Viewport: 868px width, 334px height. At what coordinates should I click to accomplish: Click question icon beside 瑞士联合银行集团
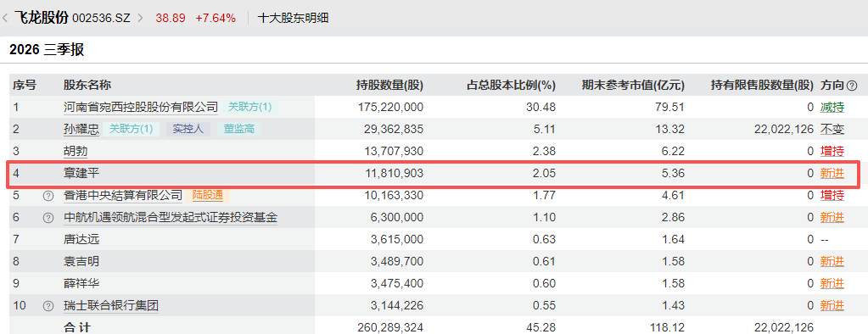(48, 305)
